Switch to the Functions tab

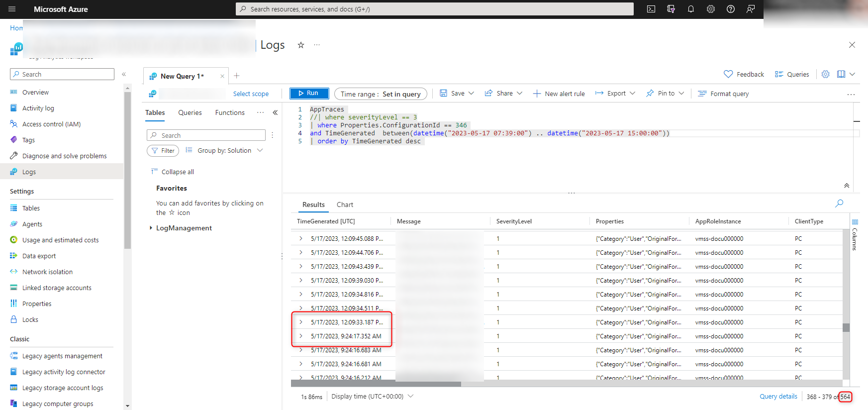(230, 112)
